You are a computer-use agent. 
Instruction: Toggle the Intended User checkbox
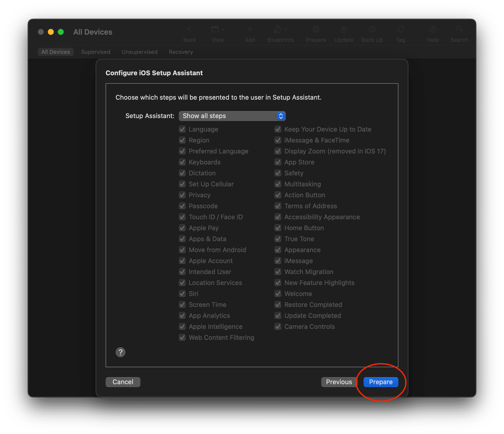(x=182, y=272)
